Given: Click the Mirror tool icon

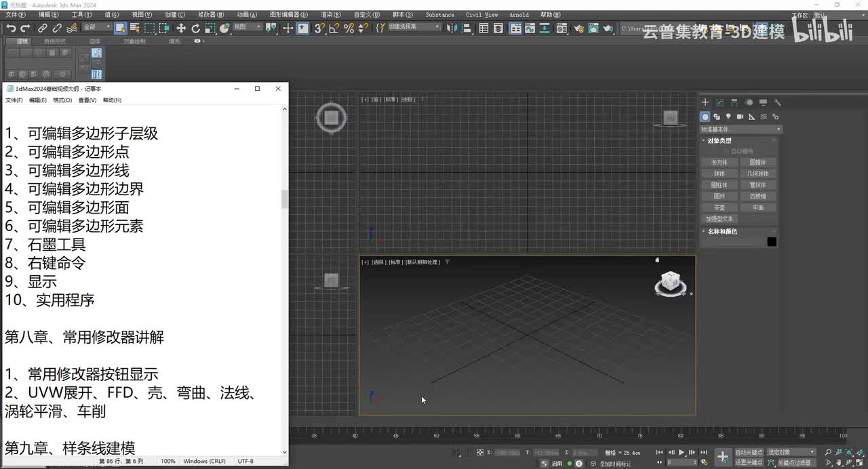Looking at the screenshot, I should pyautogui.click(x=452, y=28).
